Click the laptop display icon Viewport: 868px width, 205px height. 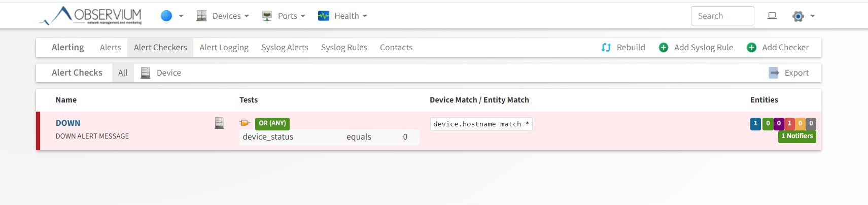point(772,16)
